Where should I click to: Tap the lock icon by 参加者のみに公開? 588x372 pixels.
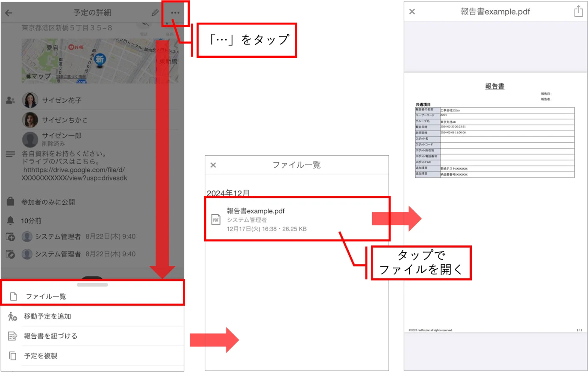pyautogui.click(x=10, y=201)
